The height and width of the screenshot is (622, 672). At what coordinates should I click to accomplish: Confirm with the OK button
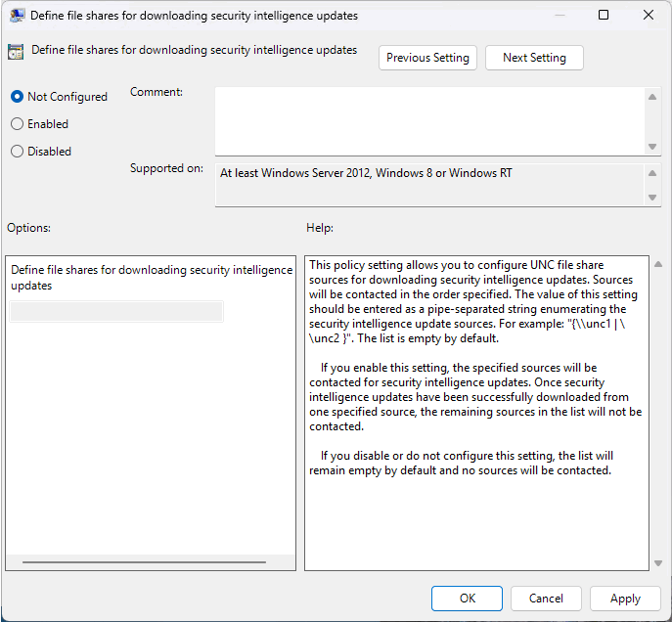pos(468,599)
